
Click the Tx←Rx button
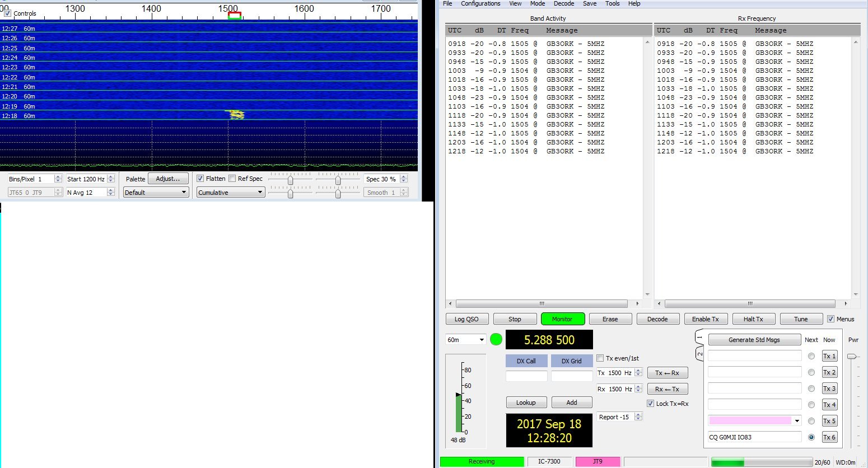668,373
